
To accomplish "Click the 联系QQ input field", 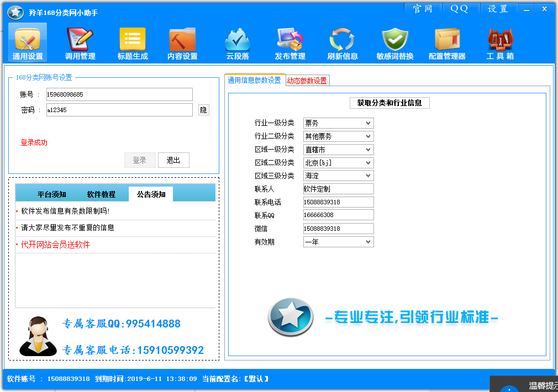I will click(338, 215).
